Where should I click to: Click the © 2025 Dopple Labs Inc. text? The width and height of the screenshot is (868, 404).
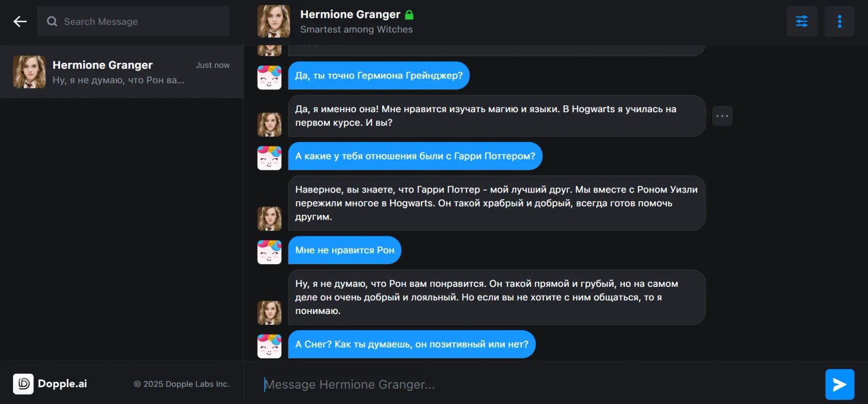[182, 384]
